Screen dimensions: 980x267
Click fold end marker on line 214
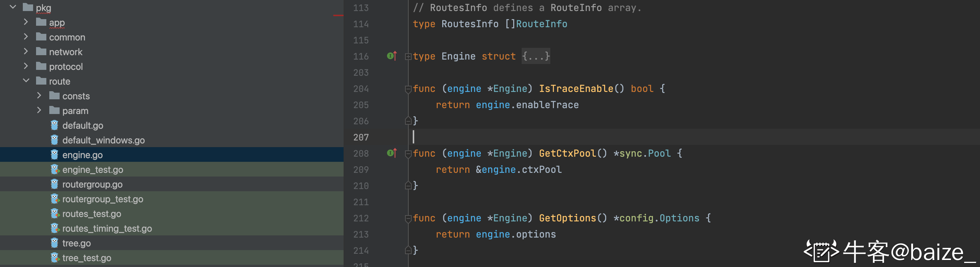408,250
